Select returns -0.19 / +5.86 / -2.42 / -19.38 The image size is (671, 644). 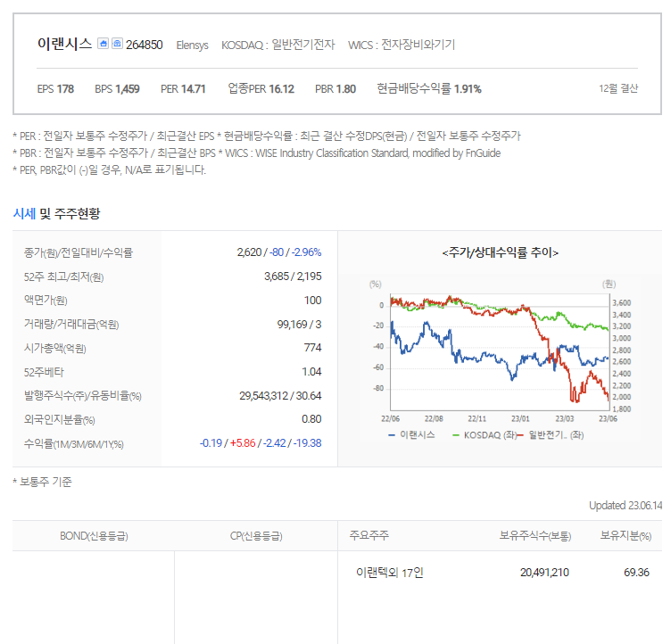coord(261,443)
